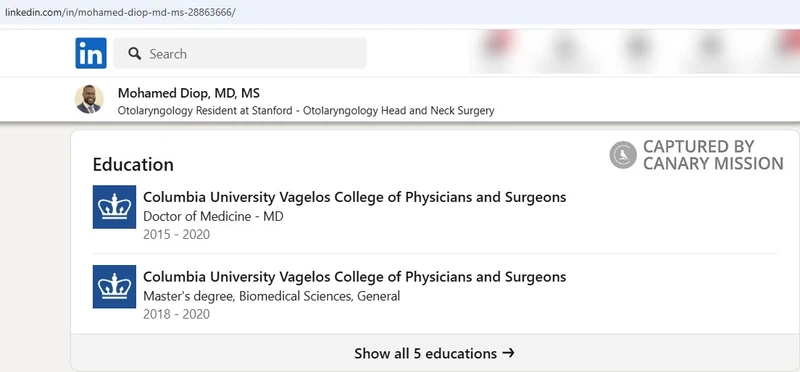Show all 5 educations
Screen dimensions: 800x372
tap(434, 353)
